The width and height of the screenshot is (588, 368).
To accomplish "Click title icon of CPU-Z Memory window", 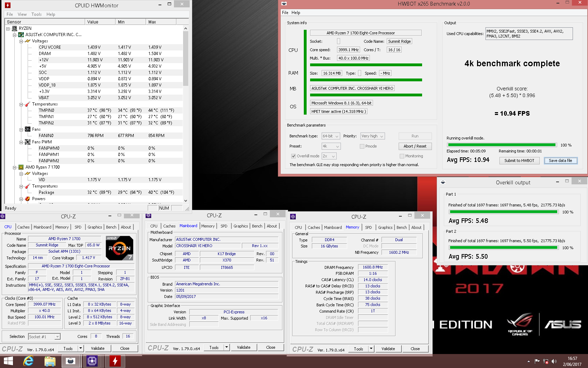I will click(293, 217).
